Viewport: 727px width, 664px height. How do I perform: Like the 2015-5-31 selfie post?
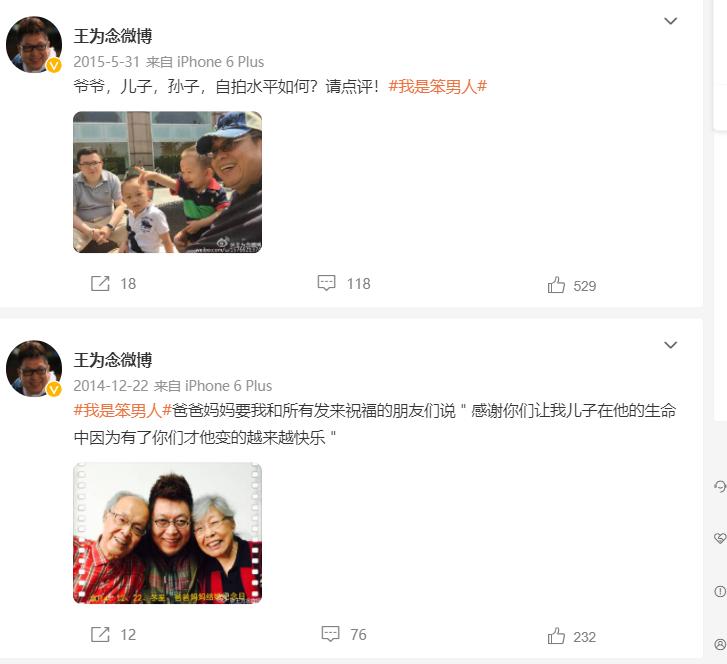click(x=556, y=285)
